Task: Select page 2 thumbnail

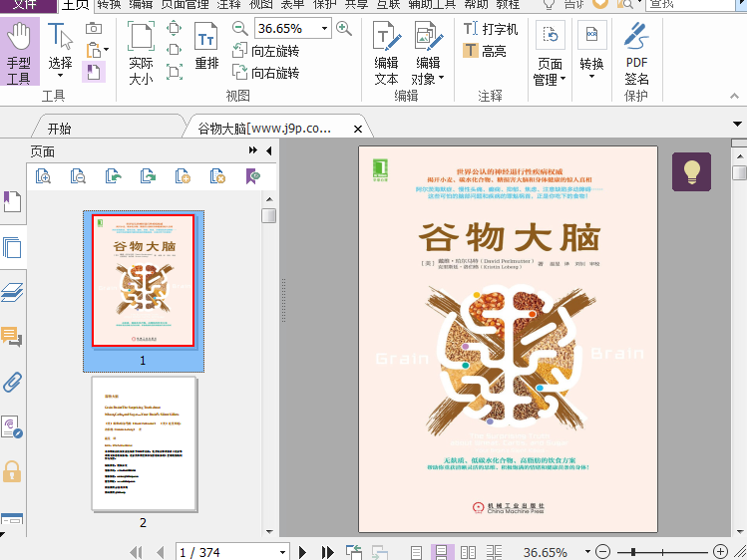Action: 144,443
